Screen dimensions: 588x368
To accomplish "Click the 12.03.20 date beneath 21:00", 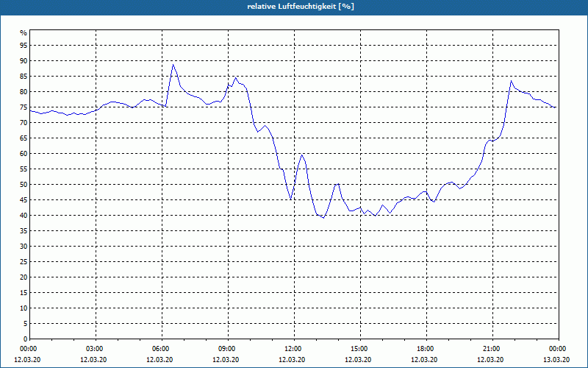I will [x=490, y=360].
